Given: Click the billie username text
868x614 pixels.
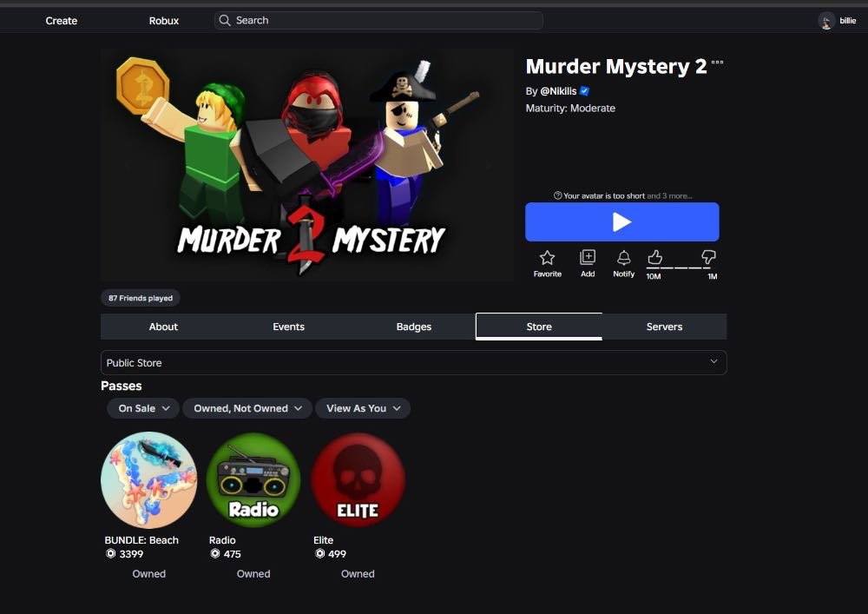Looking at the screenshot, I should point(847,21).
